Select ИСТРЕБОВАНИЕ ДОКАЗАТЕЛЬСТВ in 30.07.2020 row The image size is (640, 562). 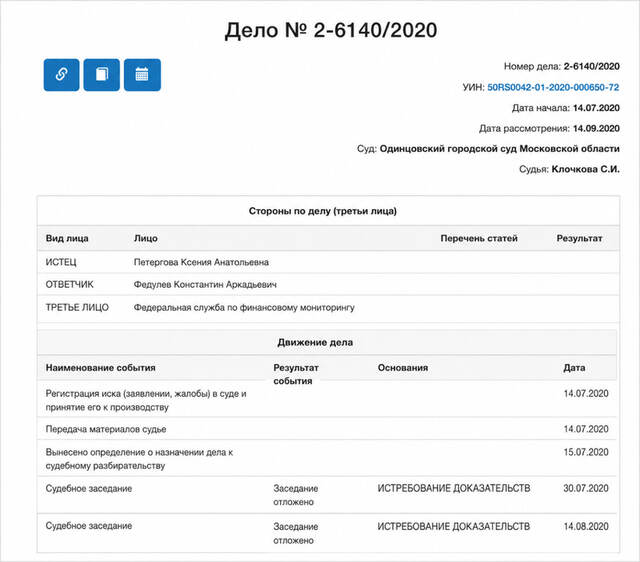[x=453, y=488]
